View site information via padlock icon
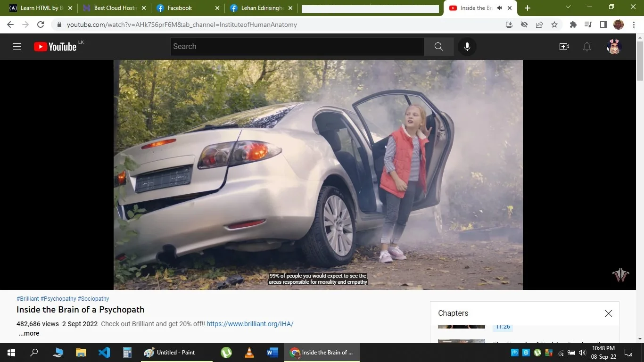This screenshot has height=362, width=644. [59, 25]
